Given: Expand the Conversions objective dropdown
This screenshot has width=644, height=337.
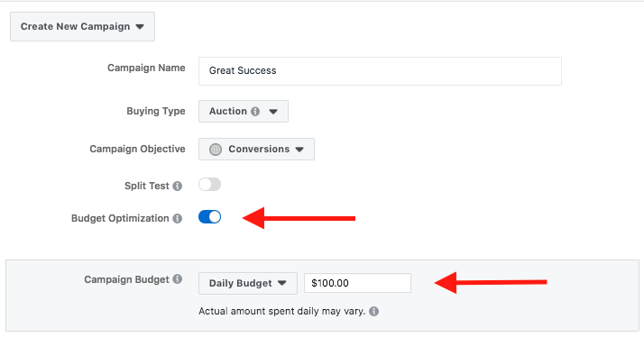Looking at the screenshot, I should (256, 149).
